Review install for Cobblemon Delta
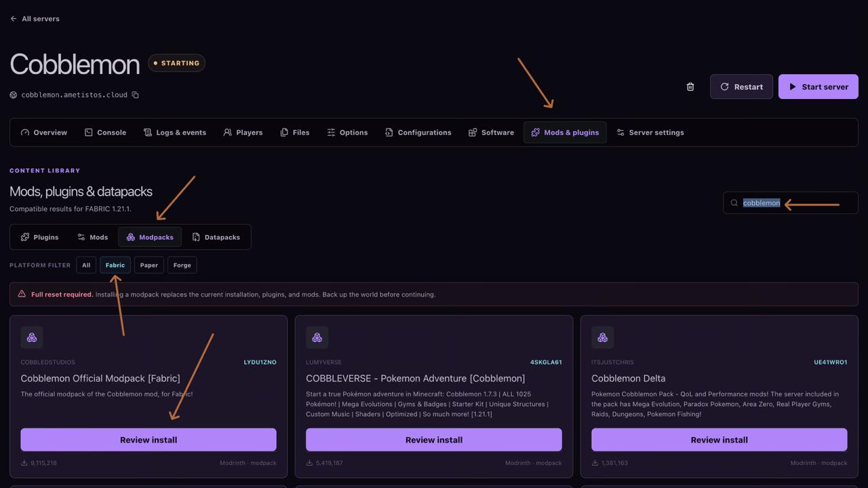The image size is (868, 488). pyautogui.click(x=719, y=440)
